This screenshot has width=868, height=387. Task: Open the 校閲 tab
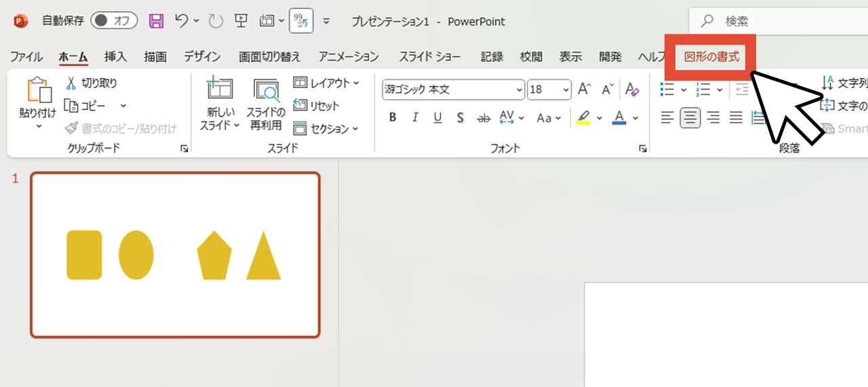tap(531, 57)
